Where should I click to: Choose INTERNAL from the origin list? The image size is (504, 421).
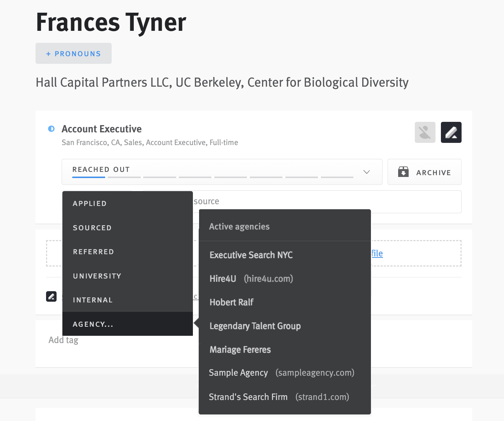93,300
